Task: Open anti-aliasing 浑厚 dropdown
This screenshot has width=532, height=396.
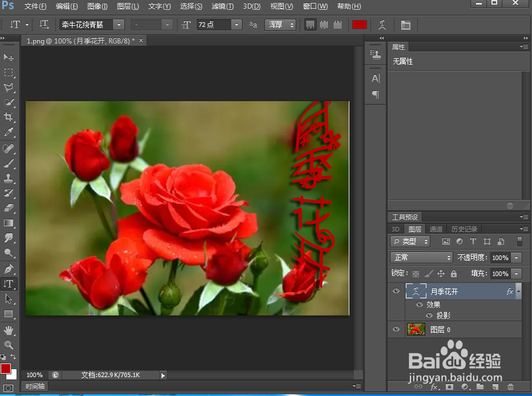Action: (280, 25)
